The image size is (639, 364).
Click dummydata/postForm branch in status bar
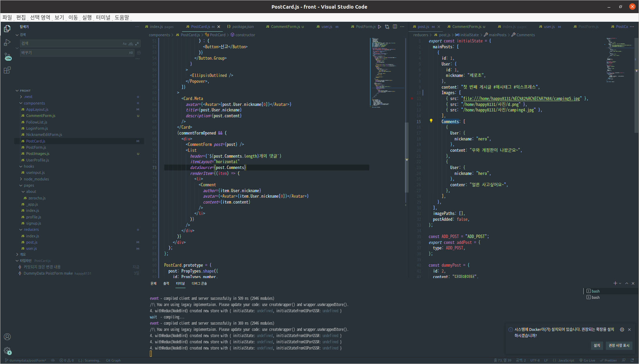pos(26,361)
